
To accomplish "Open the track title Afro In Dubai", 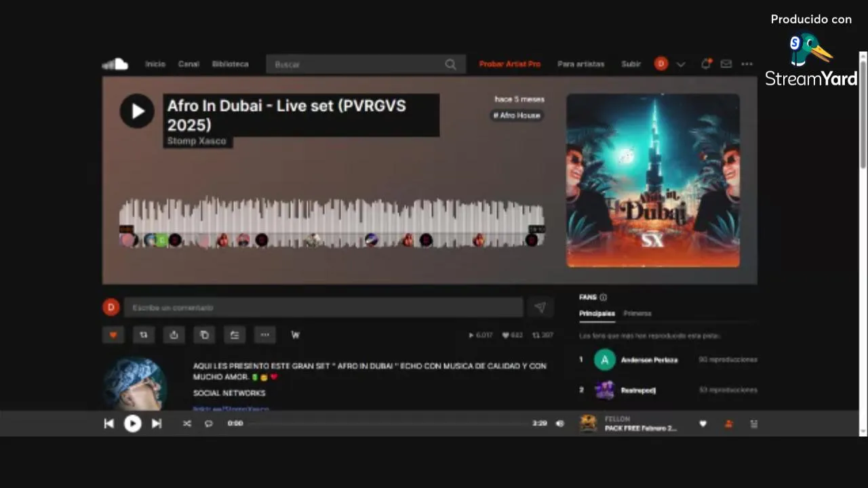I will click(286, 115).
